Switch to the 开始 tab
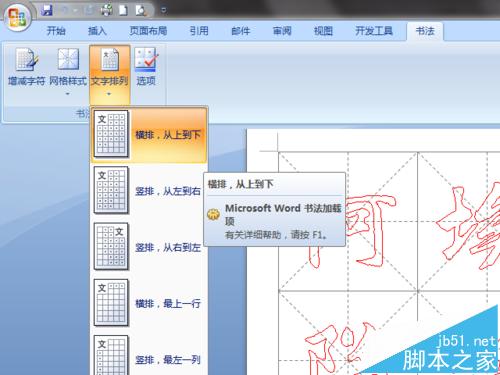This screenshot has height=375, width=500. [56, 31]
